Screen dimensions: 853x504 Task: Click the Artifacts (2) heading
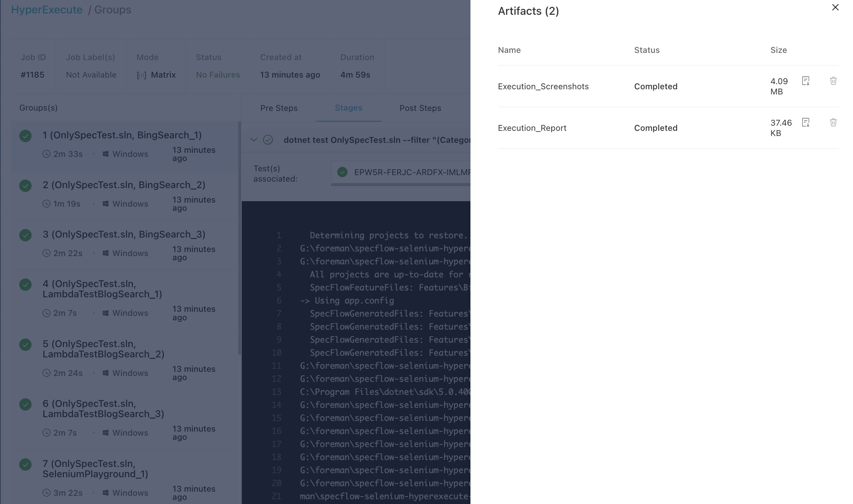coord(528,11)
